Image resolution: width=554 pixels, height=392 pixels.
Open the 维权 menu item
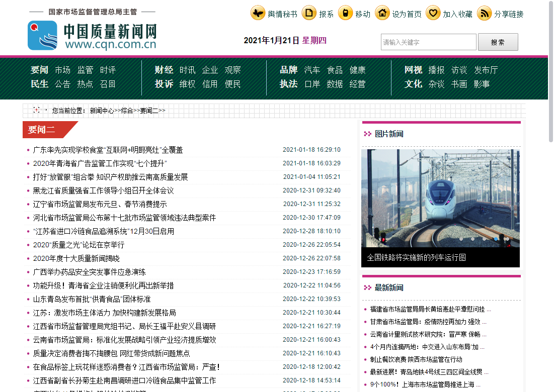click(x=187, y=84)
